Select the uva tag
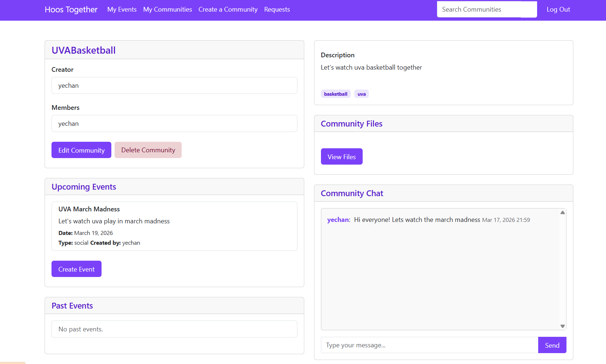606x364 pixels. point(361,94)
